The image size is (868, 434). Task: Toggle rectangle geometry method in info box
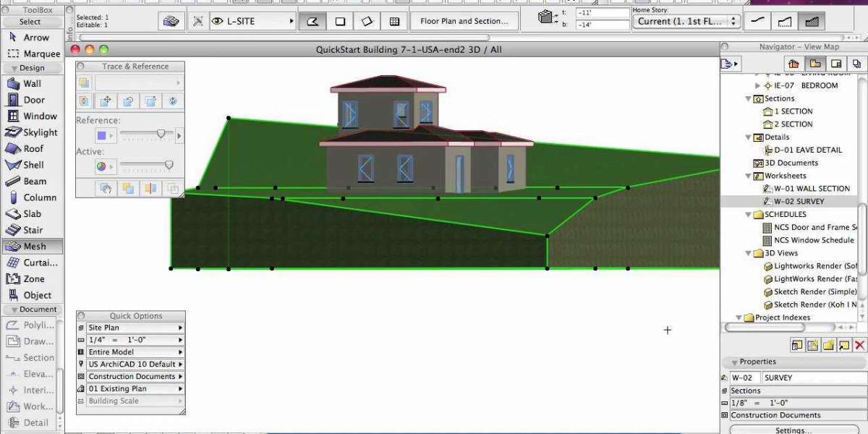(340, 22)
